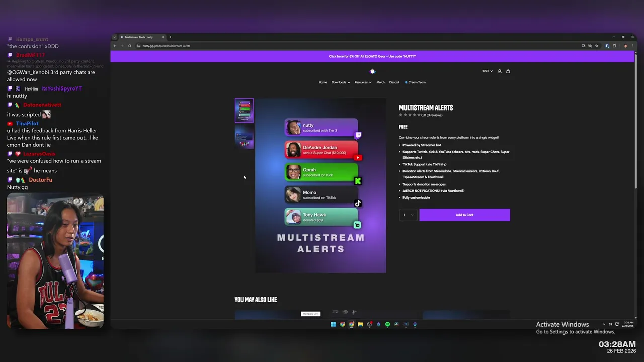Click the Members Only label
This screenshot has width=644, height=362.
[310, 314]
